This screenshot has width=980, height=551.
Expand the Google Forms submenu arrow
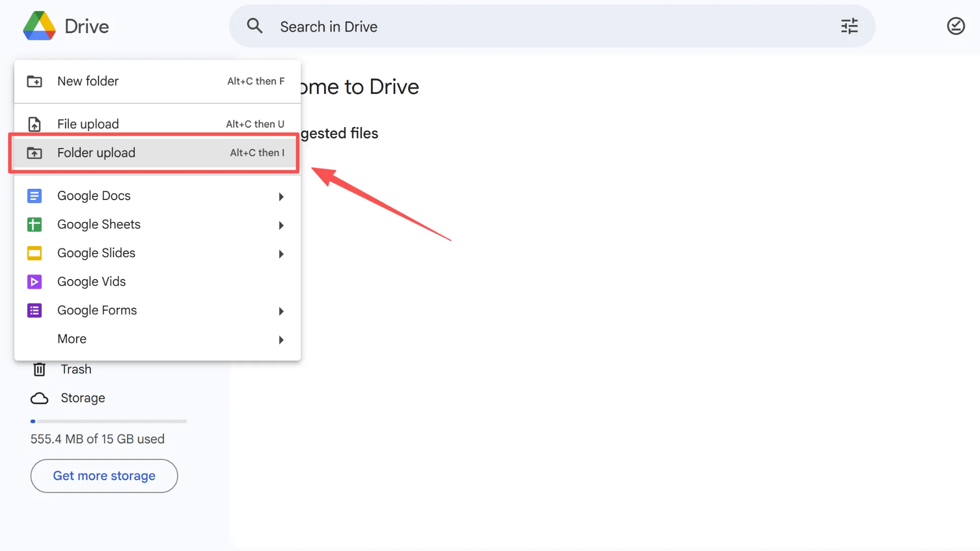[281, 311]
